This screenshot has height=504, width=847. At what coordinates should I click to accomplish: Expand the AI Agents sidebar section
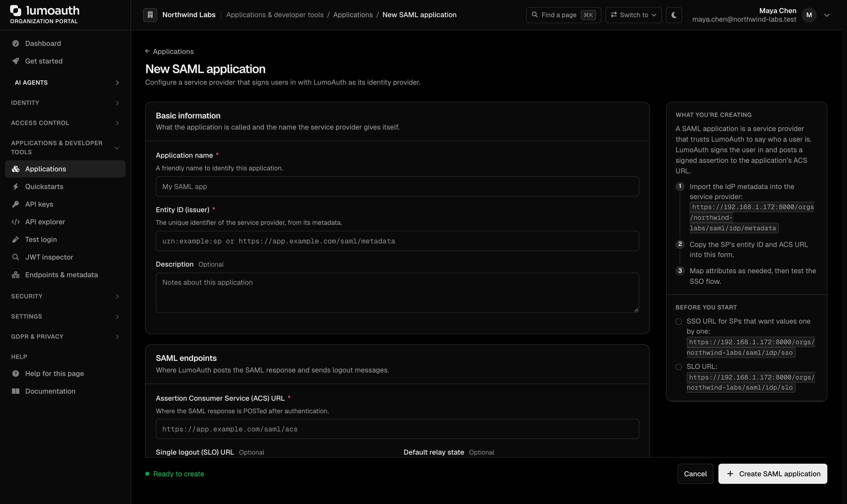(x=65, y=83)
